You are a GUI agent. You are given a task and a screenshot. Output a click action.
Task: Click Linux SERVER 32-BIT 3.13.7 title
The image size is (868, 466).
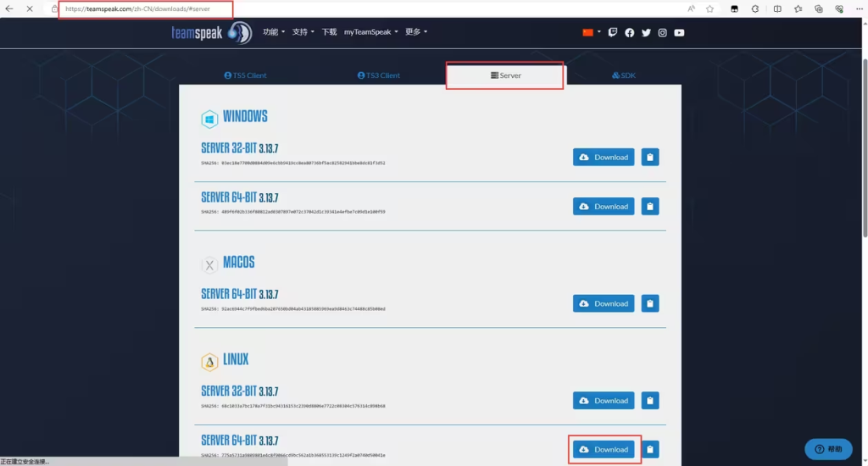[x=240, y=391]
